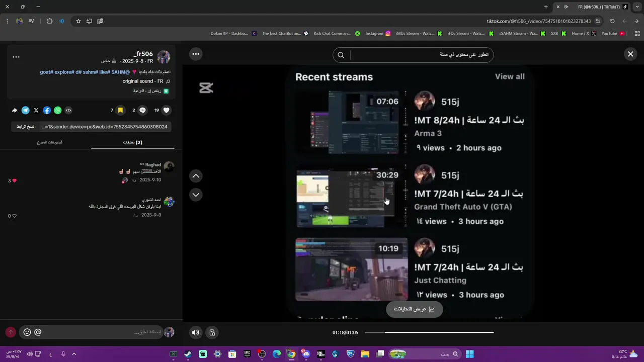Open Steam from the taskbar
This screenshot has height=362, width=644.
[x=188, y=354]
